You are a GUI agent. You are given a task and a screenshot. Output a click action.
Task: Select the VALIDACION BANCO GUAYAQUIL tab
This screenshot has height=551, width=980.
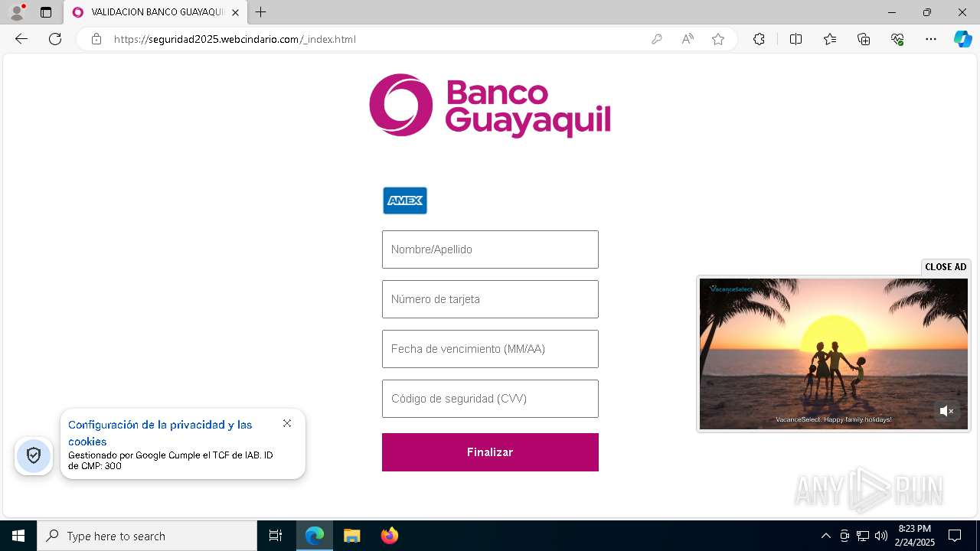tap(155, 12)
